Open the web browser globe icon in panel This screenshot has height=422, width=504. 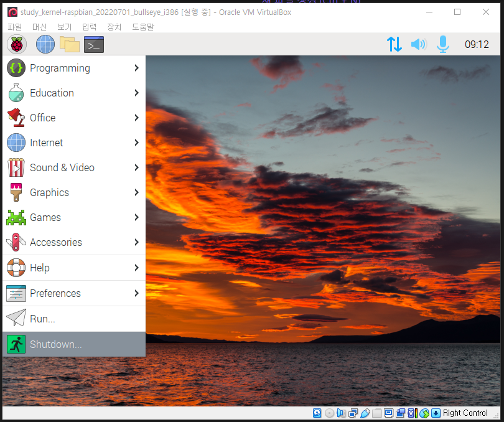(x=45, y=44)
